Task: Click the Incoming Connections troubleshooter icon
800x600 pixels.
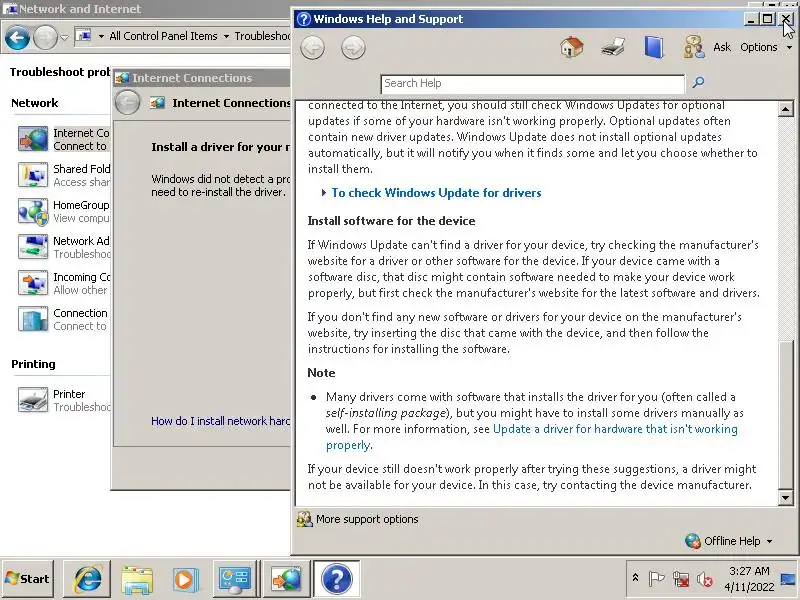Action: click(33, 283)
